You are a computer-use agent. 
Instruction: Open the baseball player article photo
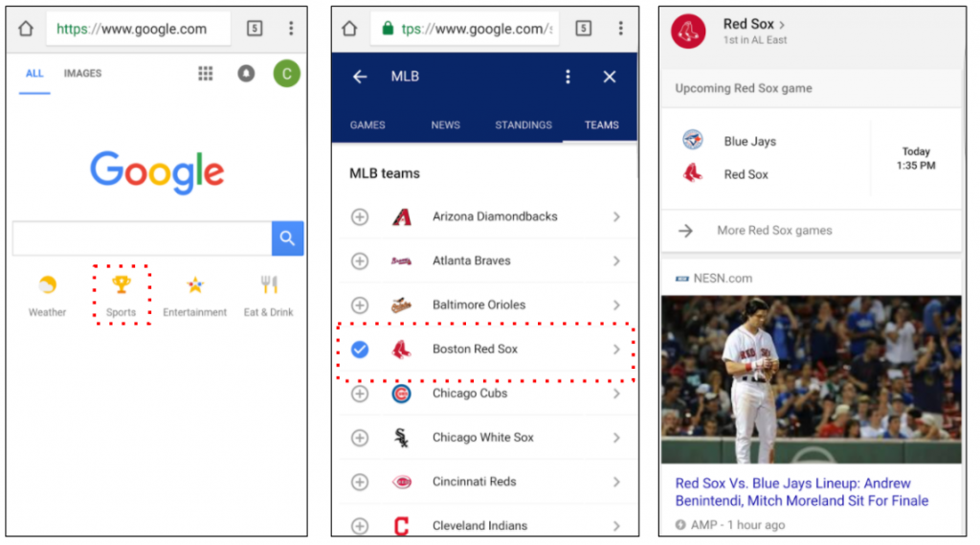(812, 380)
